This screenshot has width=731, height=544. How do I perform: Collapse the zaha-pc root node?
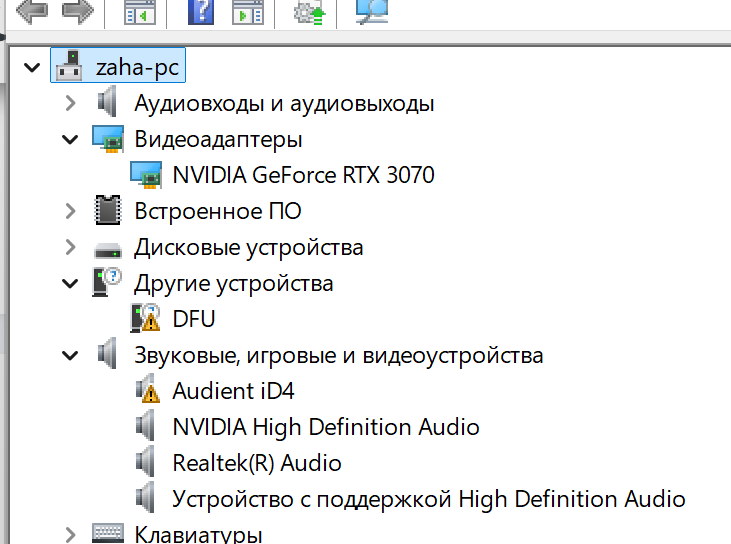31,67
